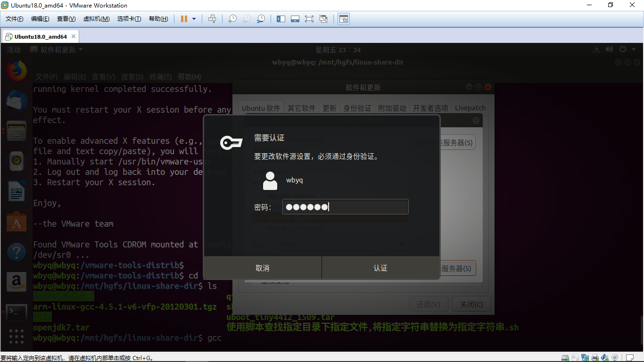Click the key icon in authentication dialog
Image resolution: width=644 pixels, height=362 pixels.
(x=231, y=142)
